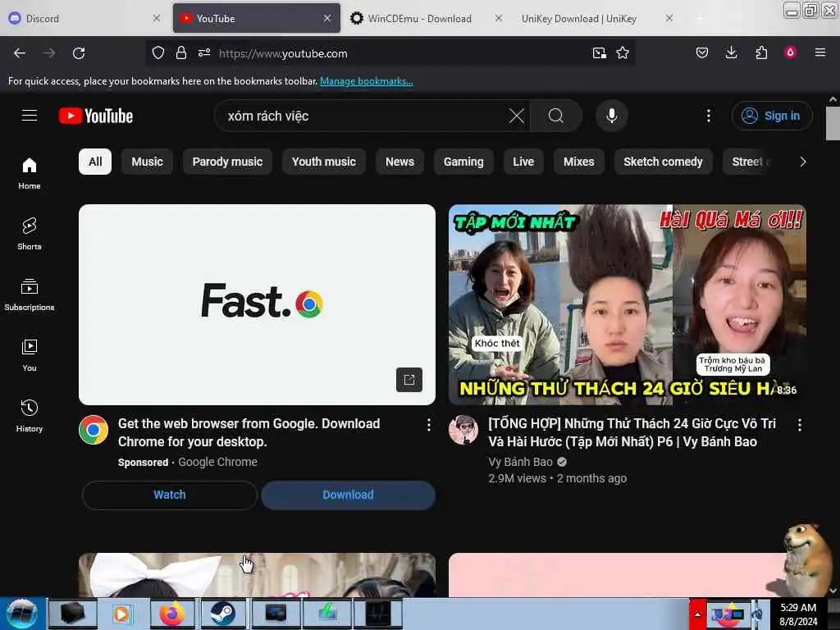Screen dimensions: 840x630
Task: Open the extensions puzzle icon
Action: [x=761, y=52]
